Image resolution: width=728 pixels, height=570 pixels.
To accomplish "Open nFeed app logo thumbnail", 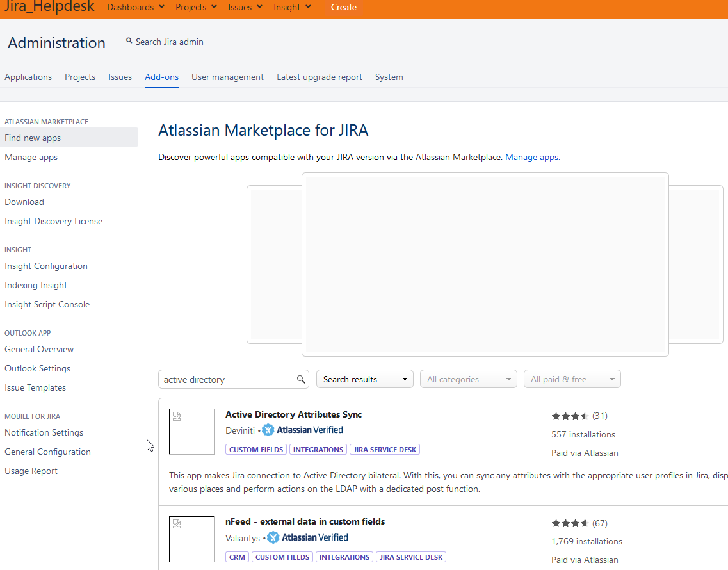I will 191,539.
